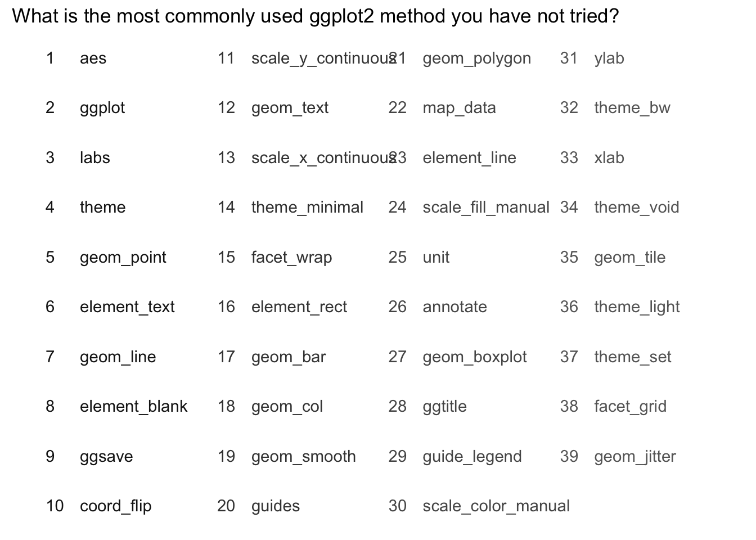Select 'geom_smooth' entry numbered 19
Image resolution: width=756 pixels, height=540 pixels.
303,456
